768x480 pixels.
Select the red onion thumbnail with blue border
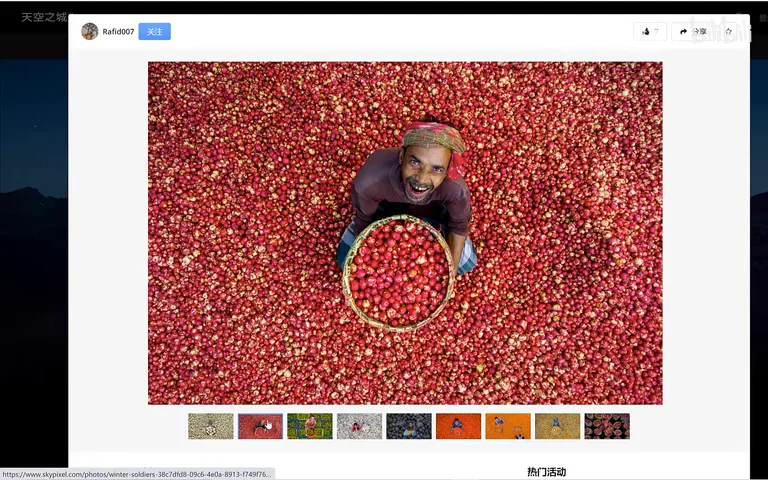pos(261,426)
